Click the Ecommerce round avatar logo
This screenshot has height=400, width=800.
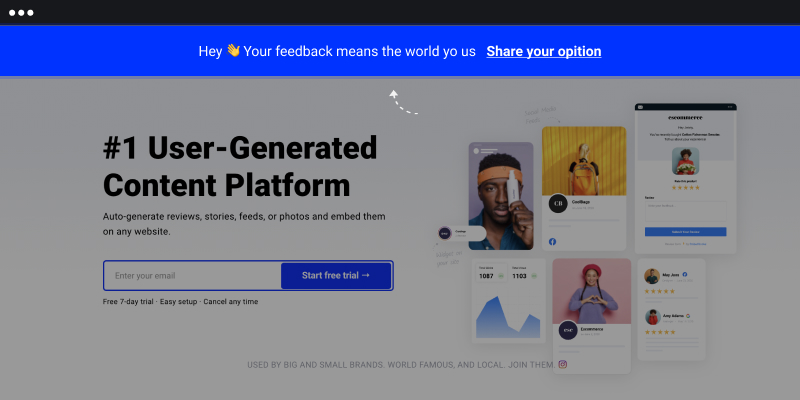coord(567,329)
